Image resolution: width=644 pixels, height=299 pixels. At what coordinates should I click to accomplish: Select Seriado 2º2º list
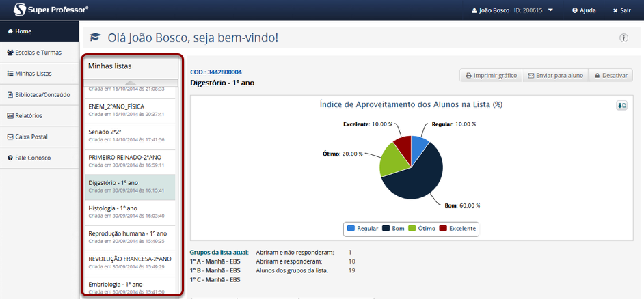pos(130,137)
